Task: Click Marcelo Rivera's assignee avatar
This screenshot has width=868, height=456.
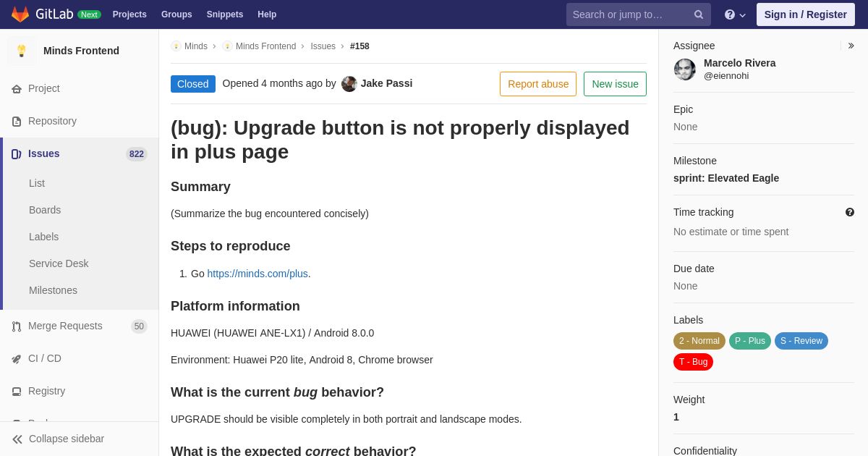Action: coord(685,69)
